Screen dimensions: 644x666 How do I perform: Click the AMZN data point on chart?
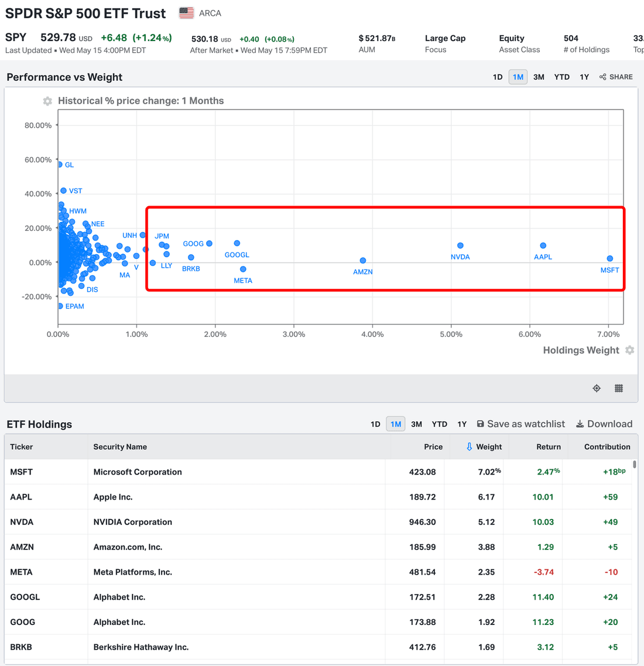click(x=362, y=261)
